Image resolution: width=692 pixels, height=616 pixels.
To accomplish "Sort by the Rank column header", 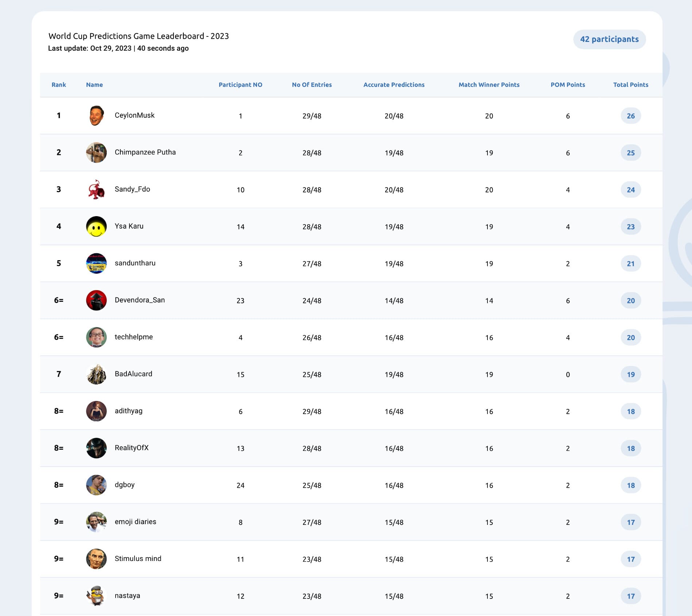I will point(59,85).
